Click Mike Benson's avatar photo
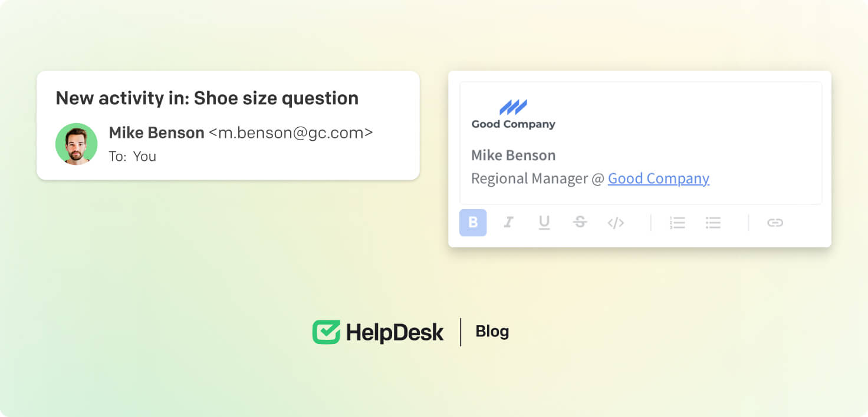The height and width of the screenshot is (417, 868). (x=76, y=144)
